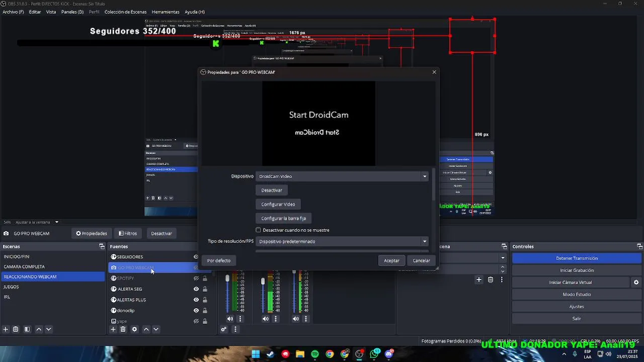644x362 pixels.
Task: Open Spotify from the taskbar
Action: click(315, 354)
